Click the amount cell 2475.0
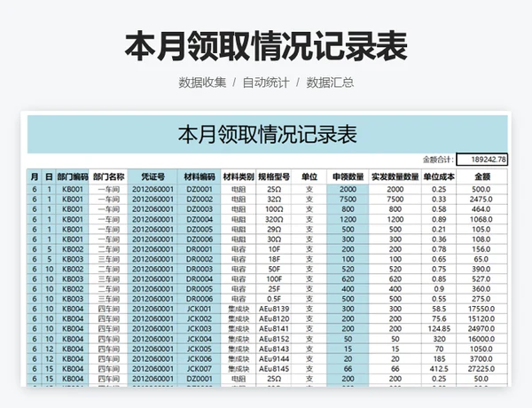The image size is (532, 408). tap(481, 200)
